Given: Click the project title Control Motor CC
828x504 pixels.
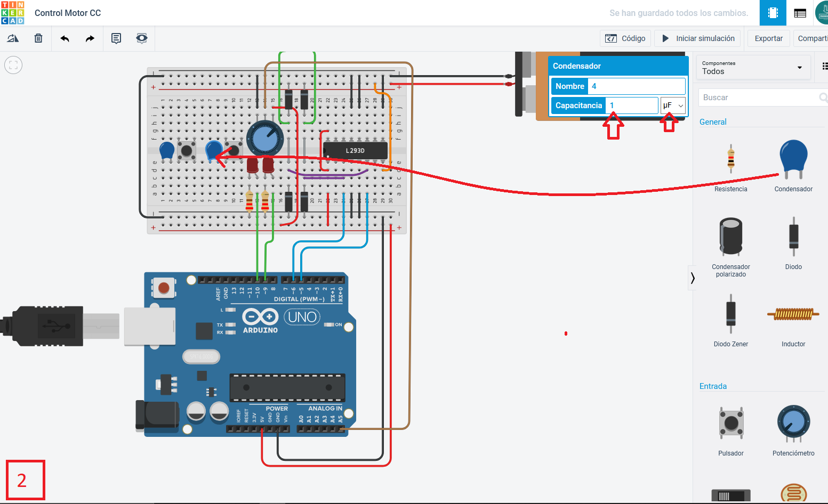Looking at the screenshot, I should (x=68, y=13).
